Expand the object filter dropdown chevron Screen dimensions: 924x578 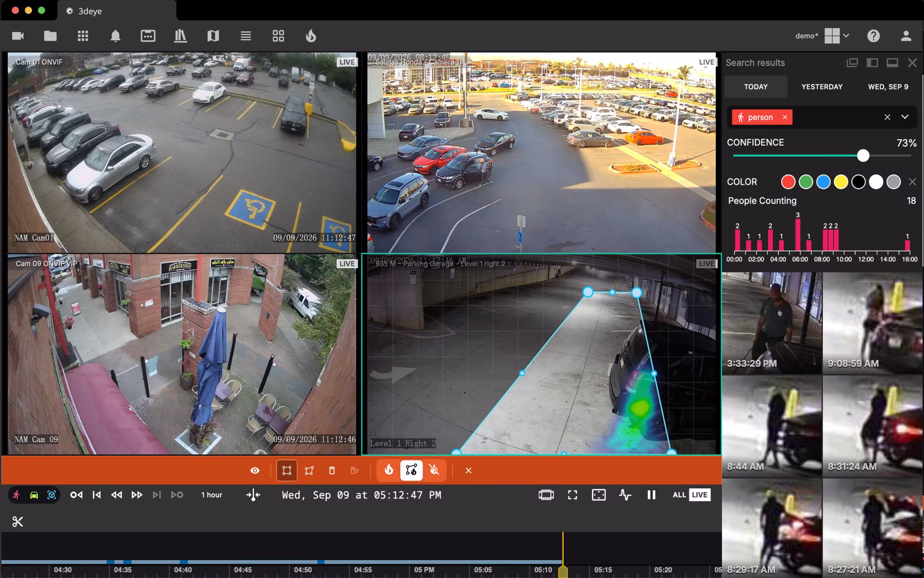click(905, 117)
